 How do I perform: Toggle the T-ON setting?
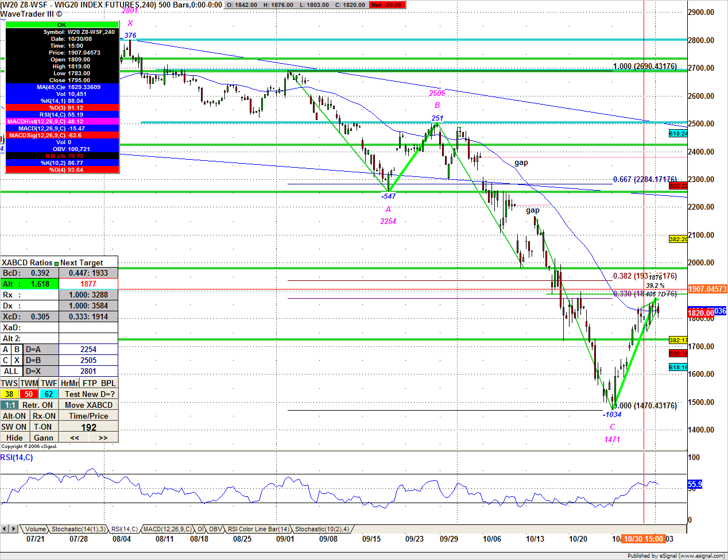click(43, 427)
